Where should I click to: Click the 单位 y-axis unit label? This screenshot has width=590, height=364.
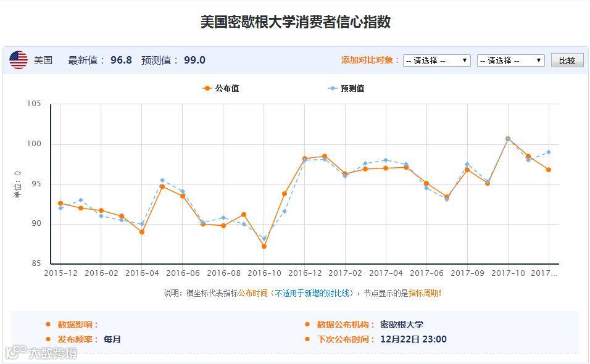click(17, 184)
